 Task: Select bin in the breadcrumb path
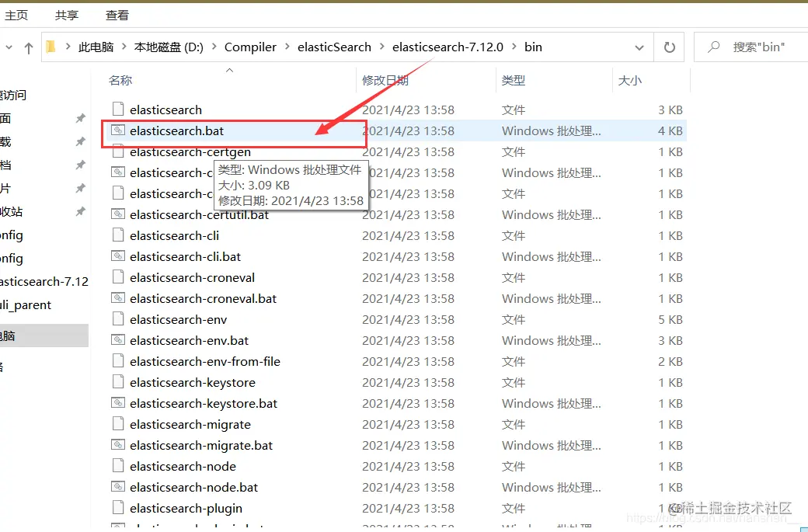click(533, 47)
